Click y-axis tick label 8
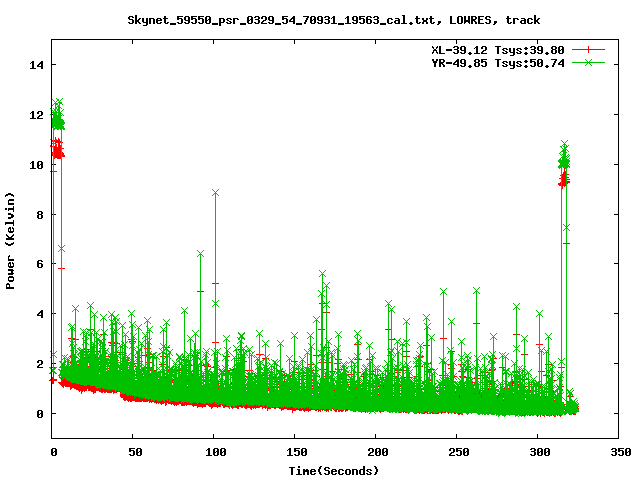This screenshot has width=640, height=480. click(x=40, y=215)
